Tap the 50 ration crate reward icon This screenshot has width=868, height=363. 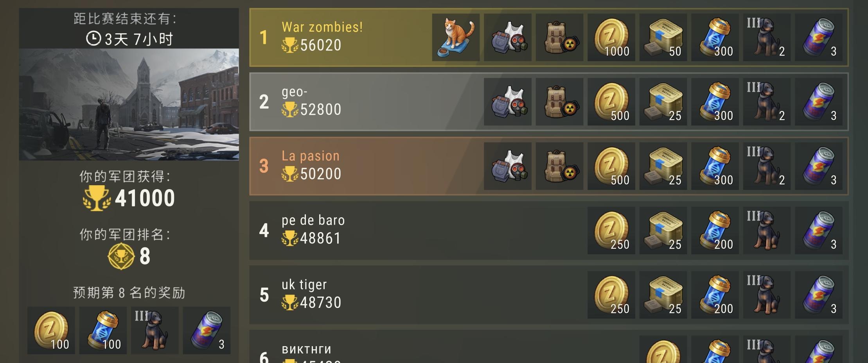pyautogui.click(x=663, y=38)
